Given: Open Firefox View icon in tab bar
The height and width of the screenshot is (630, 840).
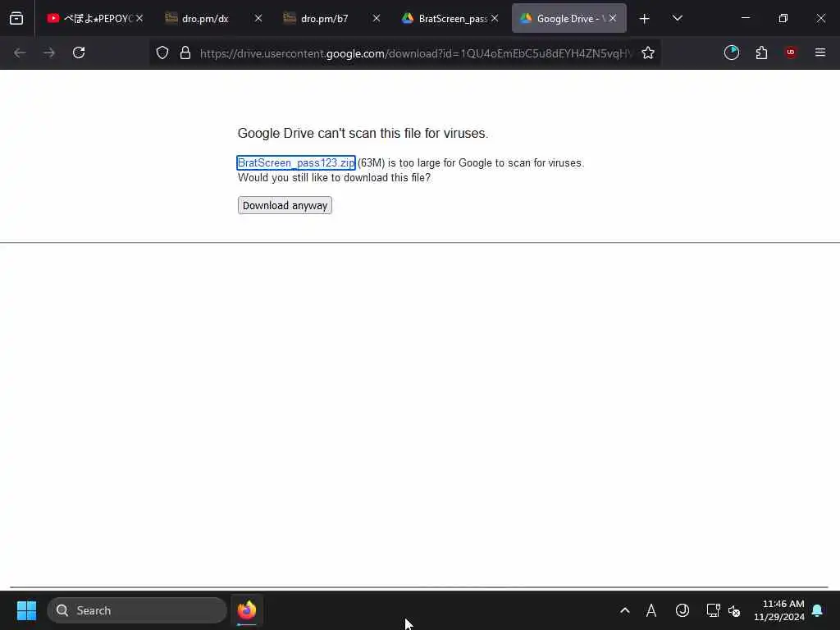Looking at the screenshot, I should point(16,18).
